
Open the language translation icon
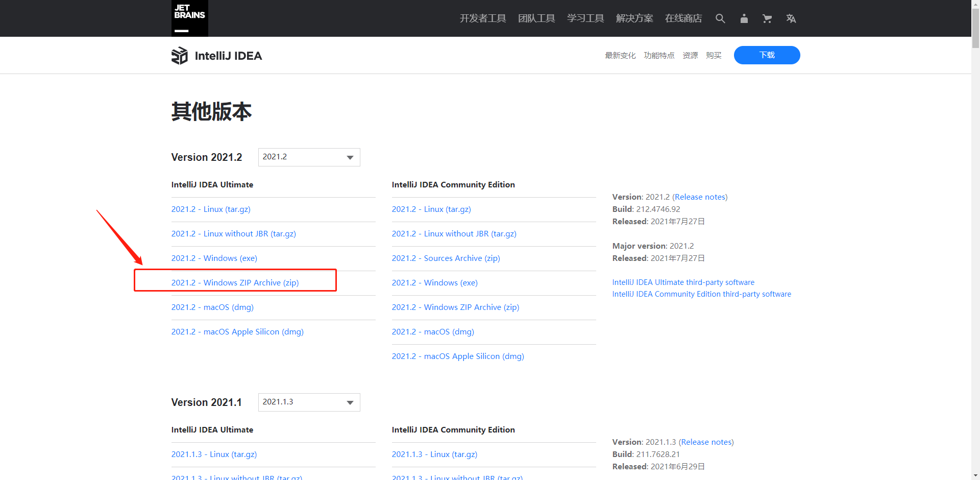(791, 18)
